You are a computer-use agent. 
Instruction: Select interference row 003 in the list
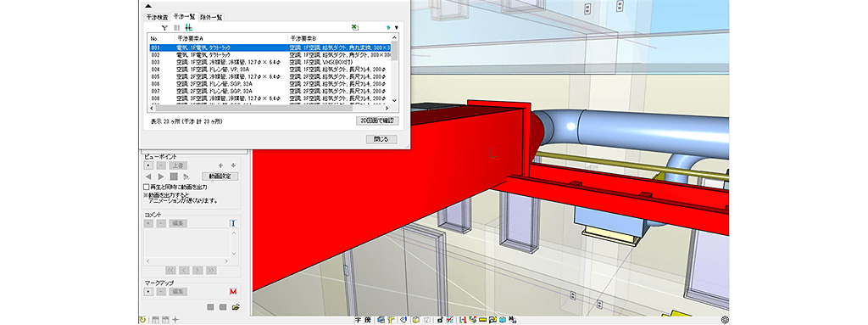point(270,63)
